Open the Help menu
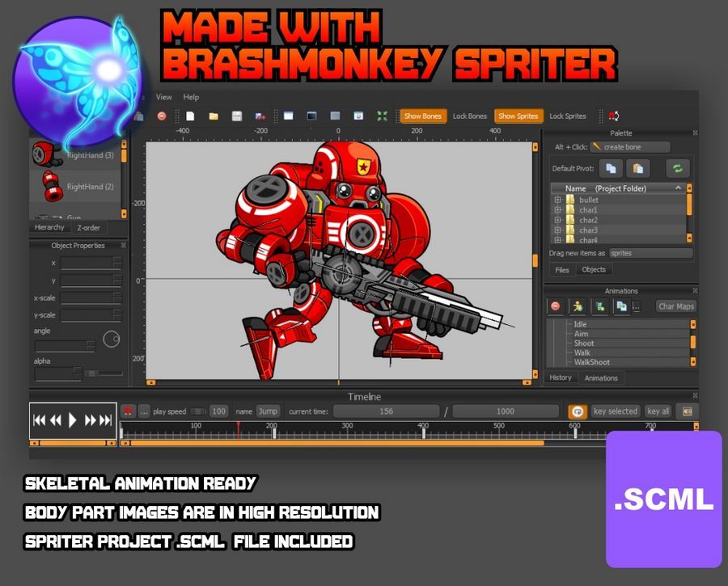Viewport: 728px width, 586px height. pyautogui.click(x=191, y=97)
